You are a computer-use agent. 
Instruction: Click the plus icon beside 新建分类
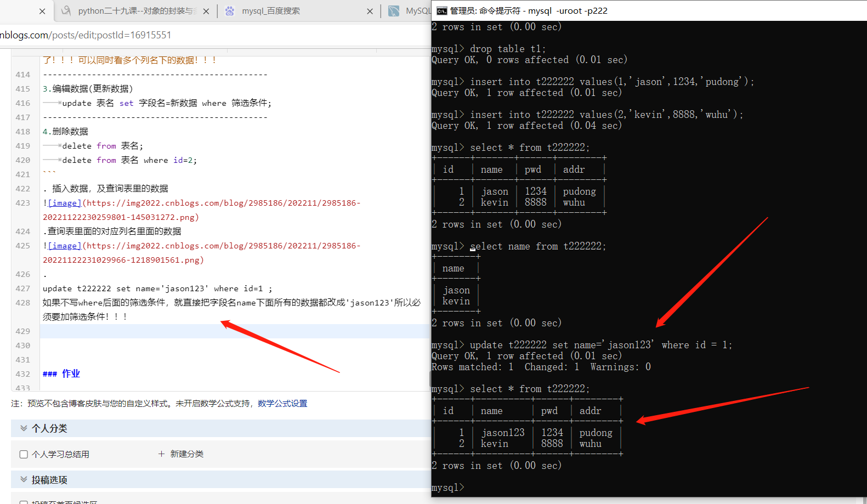click(161, 454)
